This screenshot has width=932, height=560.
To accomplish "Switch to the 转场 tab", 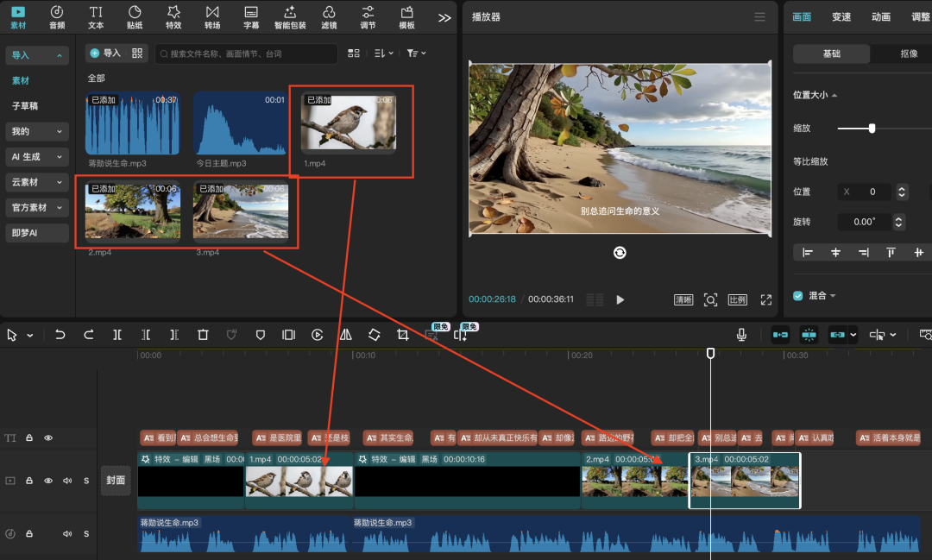I will 212,16.
